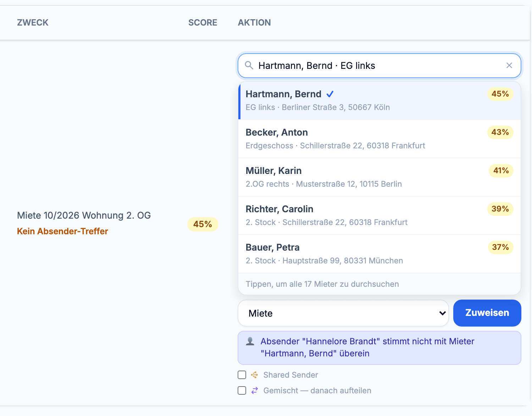Click the 41% badge for Müller, Karin
Screen dimensions: 532x416
(501, 170)
